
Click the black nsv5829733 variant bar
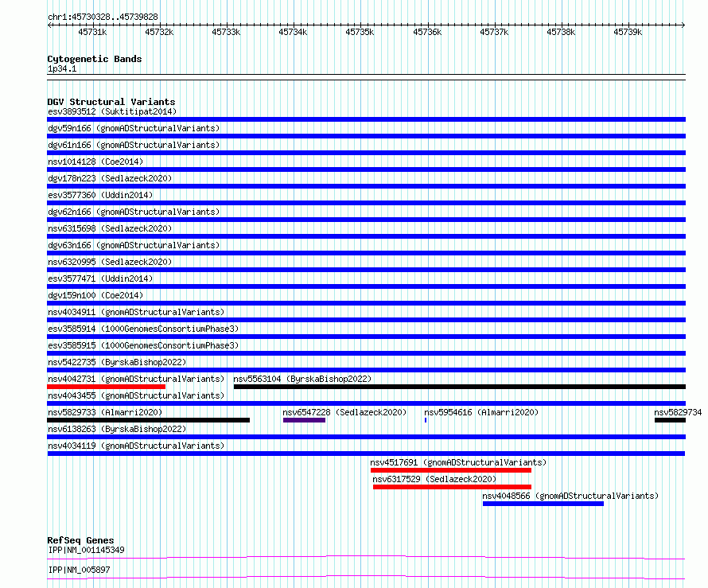(148, 420)
